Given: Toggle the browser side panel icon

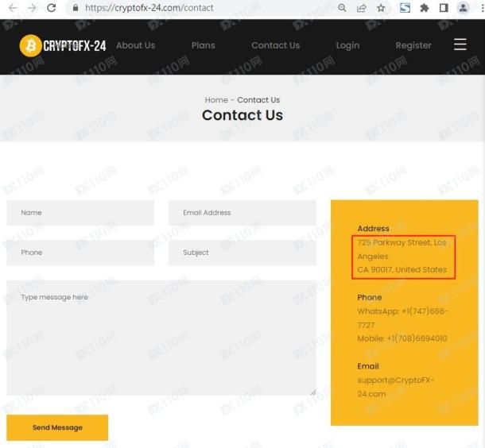Looking at the screenshot, I should 444,8.
